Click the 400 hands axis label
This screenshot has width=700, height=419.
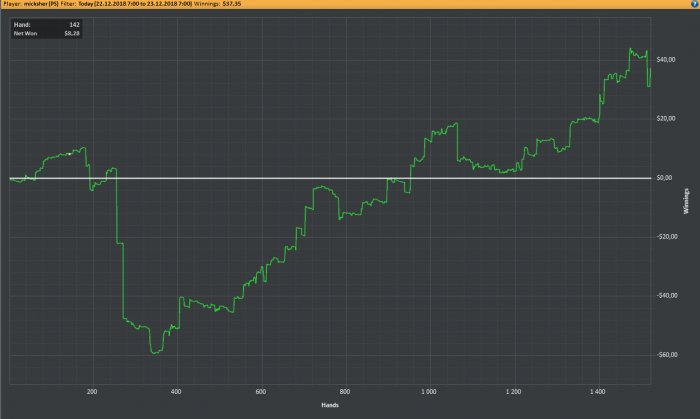coord(176,392)
